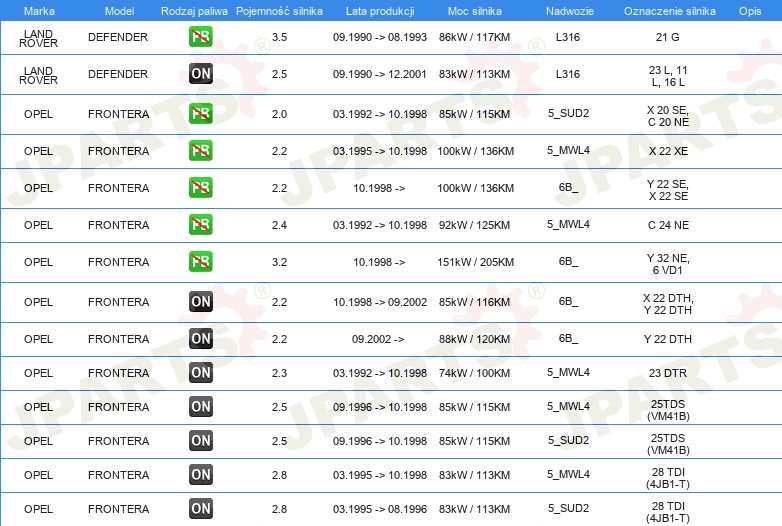This screenshot has width=782, height=526.
Task: Select LAND ROVER cell in the 3.5 row
Action: click(x=38, y=38)
